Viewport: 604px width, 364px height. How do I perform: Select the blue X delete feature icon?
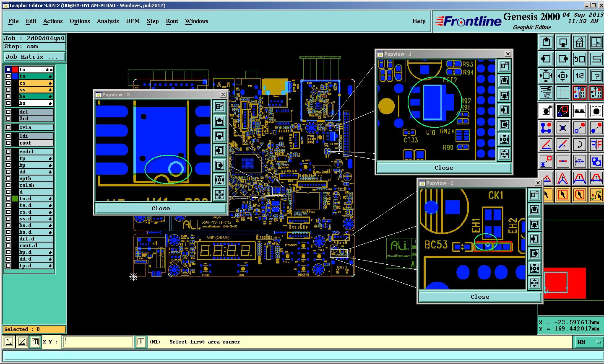click(x=563, y=128)
